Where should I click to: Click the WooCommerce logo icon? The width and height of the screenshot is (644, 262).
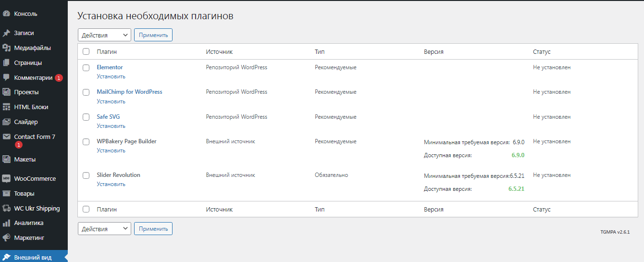click(x=7, y=178)
